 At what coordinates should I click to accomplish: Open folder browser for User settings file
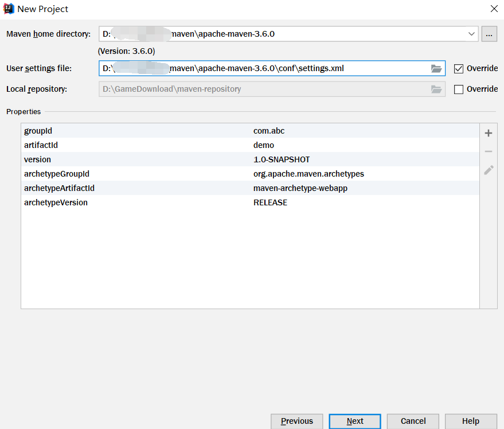click(436, 68)
